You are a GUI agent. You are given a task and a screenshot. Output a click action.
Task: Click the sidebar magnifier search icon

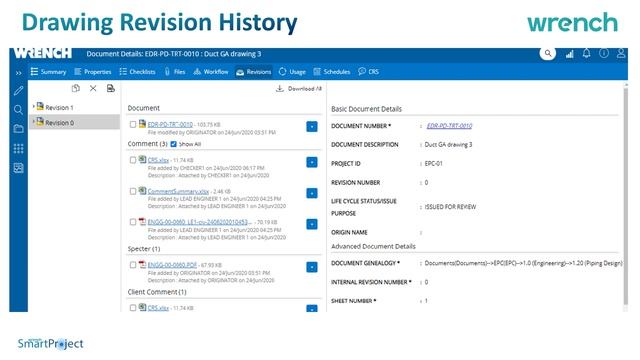pyautogui.click(x=18, y=109)
